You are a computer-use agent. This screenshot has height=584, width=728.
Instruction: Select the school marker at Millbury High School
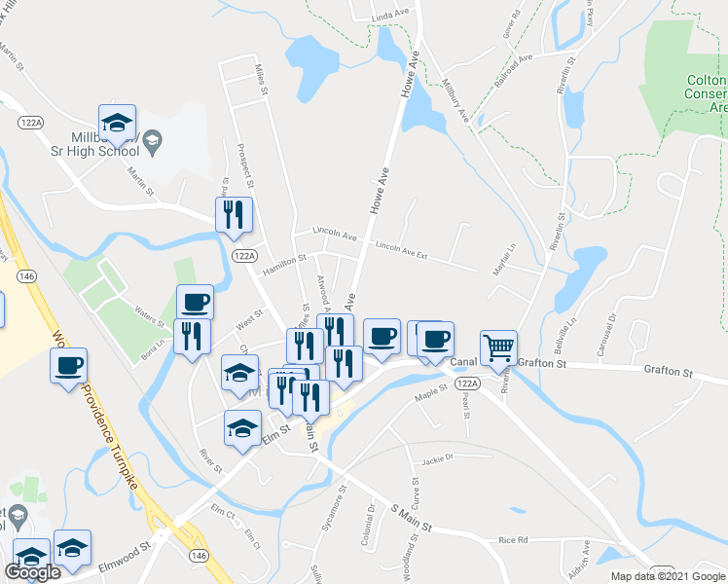[117, 123]
